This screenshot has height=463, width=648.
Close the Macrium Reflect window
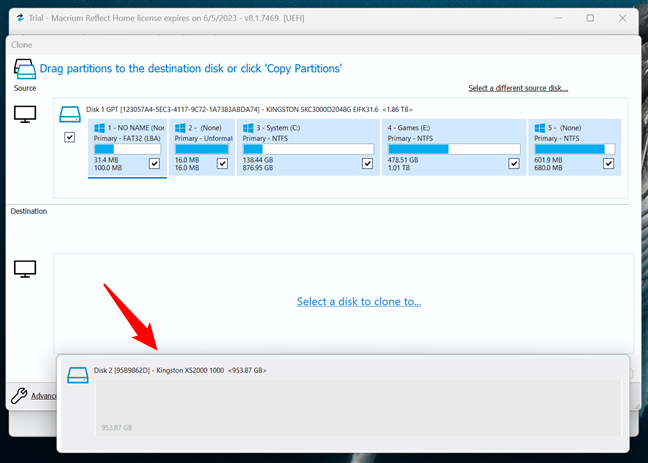click(x=622, y=18)
